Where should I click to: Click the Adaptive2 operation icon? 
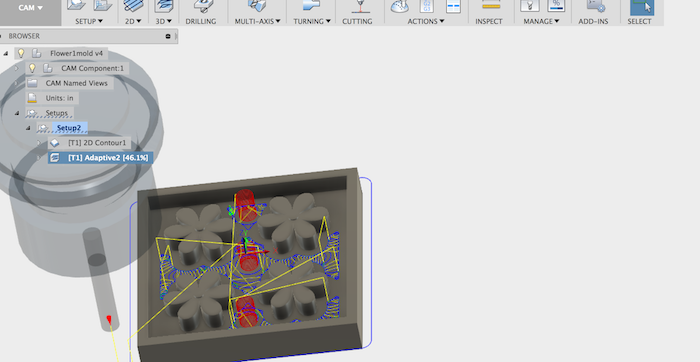pyautogui.click(x=54, y=158)
